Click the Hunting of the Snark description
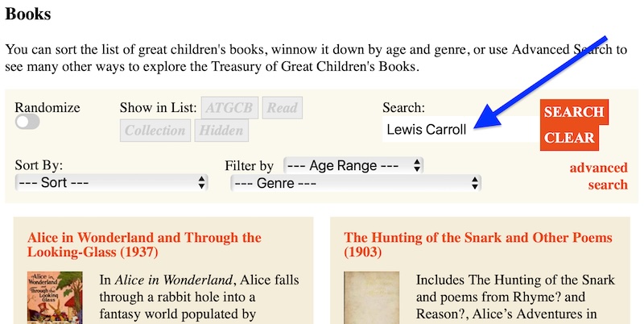This screenshot has width=644, height=324. [515, 297]
